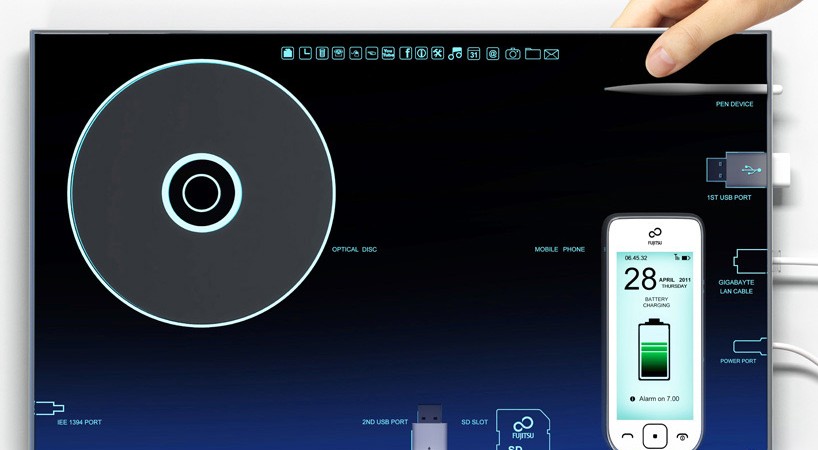Tap the battery charging indicator on phone
Image resolution: width=818 pixels, height=450 pixels.
tap(655, 348)
